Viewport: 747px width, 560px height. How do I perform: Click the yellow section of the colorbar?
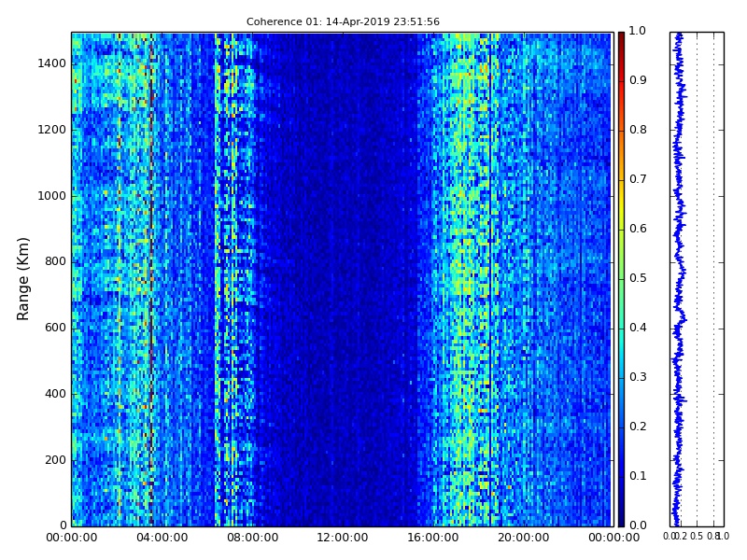[x=621, y=204]
